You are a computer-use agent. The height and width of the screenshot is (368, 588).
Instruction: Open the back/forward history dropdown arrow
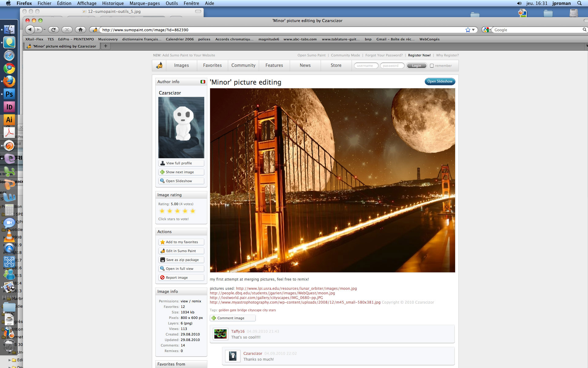coord(45,30)
